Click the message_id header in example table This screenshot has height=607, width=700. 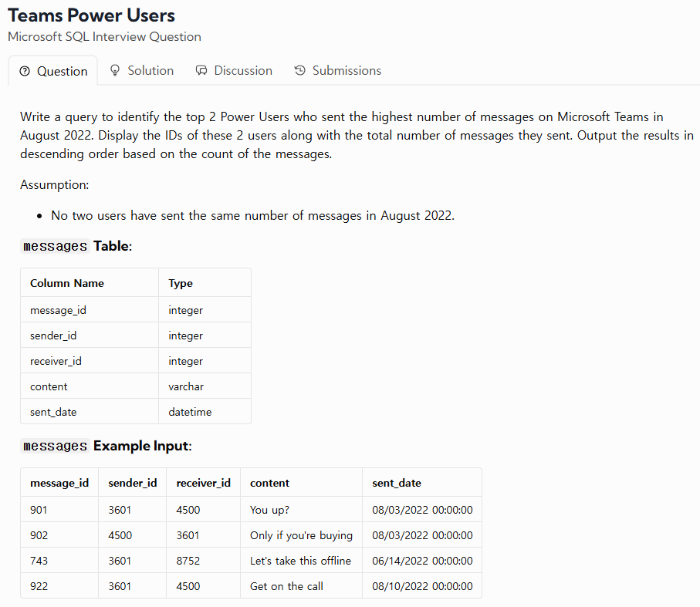(59, 483)
